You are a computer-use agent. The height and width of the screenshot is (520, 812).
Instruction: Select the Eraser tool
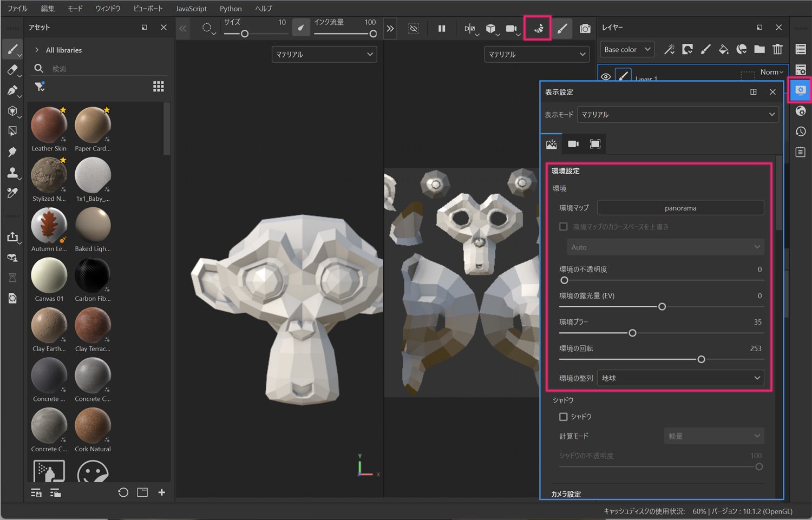pos(12,70)
